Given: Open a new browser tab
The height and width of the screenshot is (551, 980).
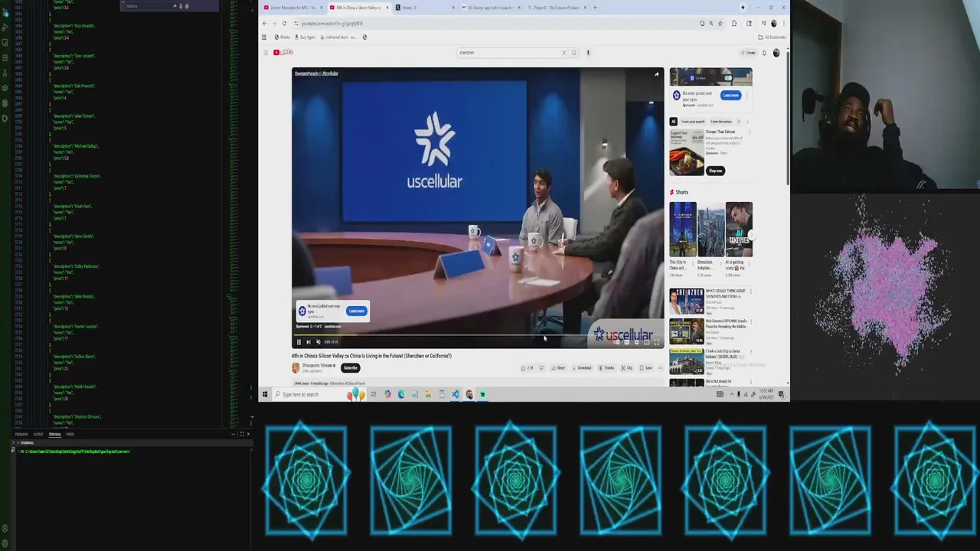Looking at the screenshot, I should click(x=596, y=8).
